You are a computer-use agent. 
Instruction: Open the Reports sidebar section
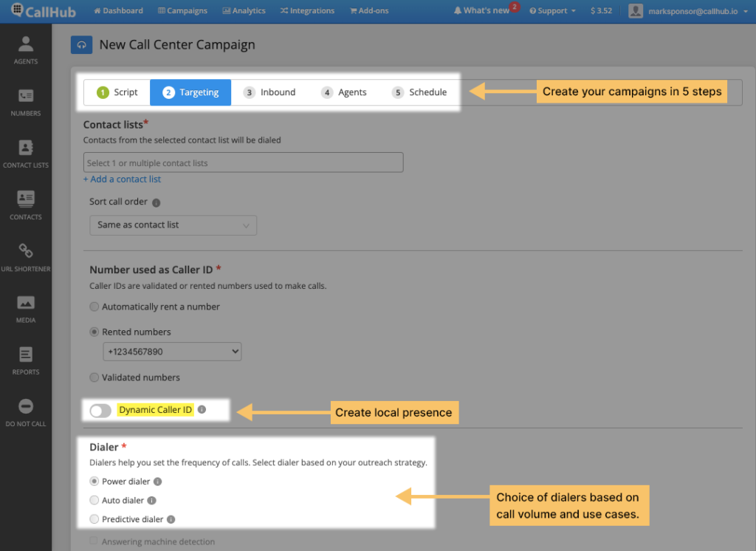click(26, 361)
